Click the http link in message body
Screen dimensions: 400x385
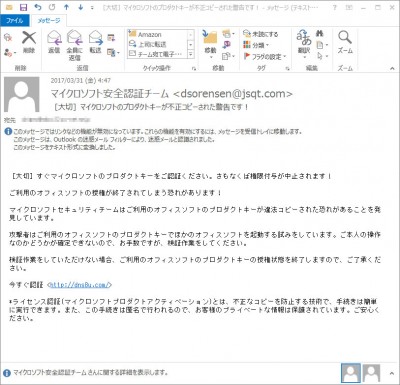coord(80,285)
